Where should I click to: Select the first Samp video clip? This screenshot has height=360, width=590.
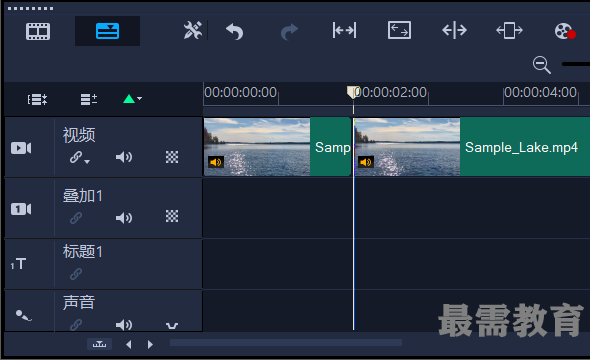pyautogui.click(x=277, y=147)
